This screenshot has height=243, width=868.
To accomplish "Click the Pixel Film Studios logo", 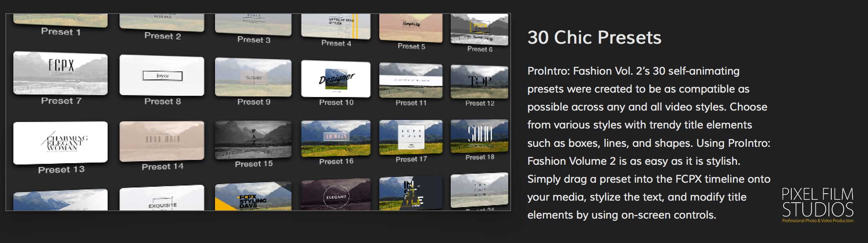I will pos(817,205).
